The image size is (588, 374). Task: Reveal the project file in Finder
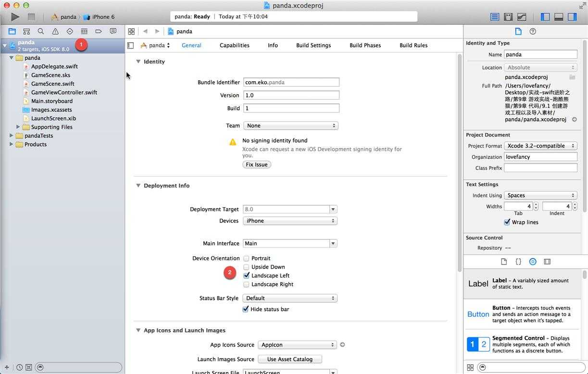click(574, 119)
